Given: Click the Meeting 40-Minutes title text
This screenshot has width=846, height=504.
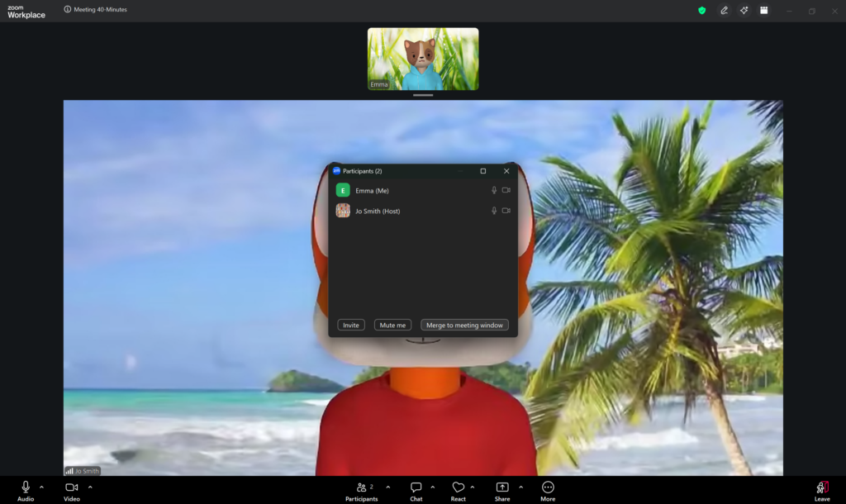Looking at the screenshot, I should point(100,9).
